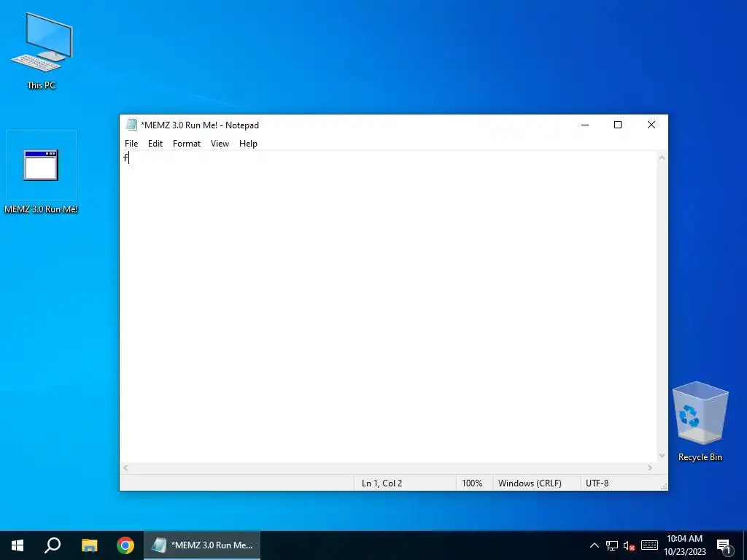
Task: Close the Notepad window
Action: (x=651, y=125)
